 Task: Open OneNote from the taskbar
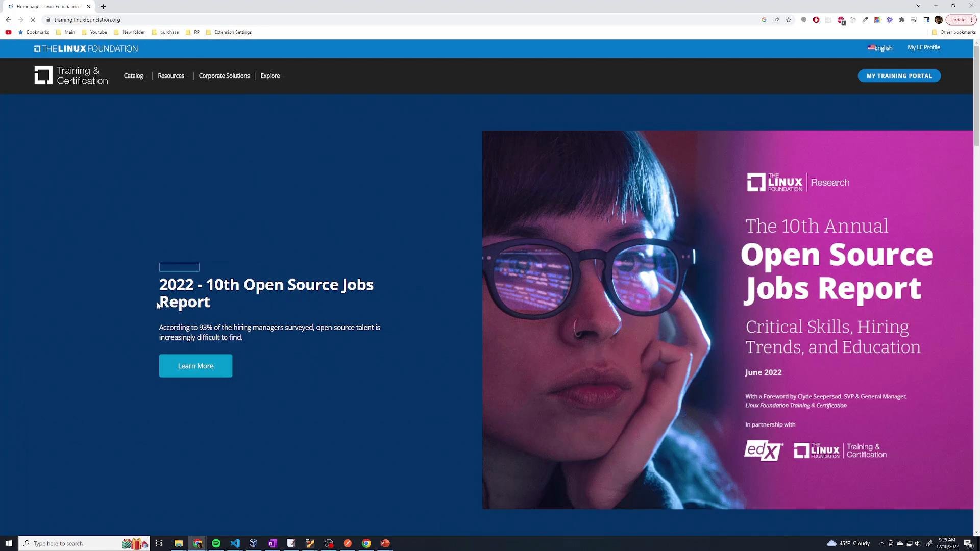click(x=273, y=543)
